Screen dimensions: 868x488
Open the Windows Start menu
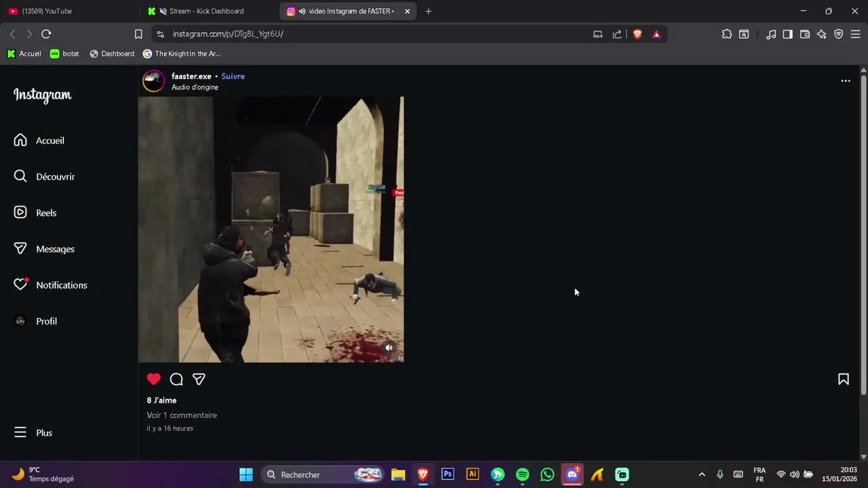click(x=246, y=474)
